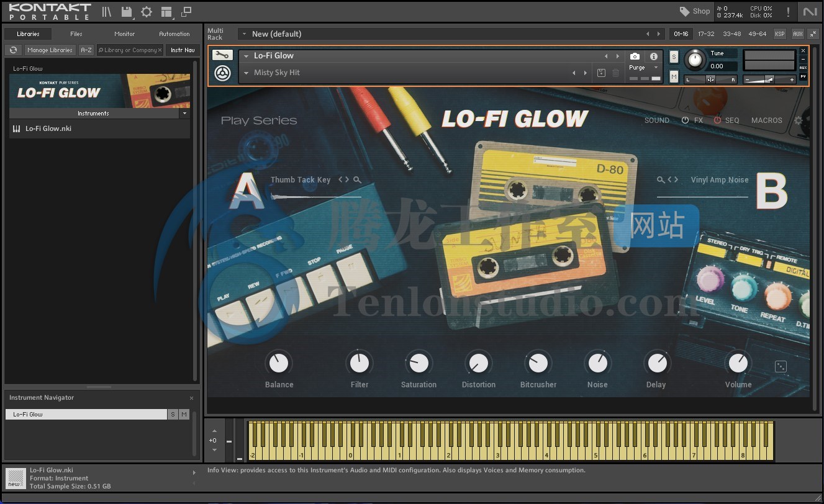The image size is (824, 504).
Task: Open the library browser icon in top toolbar
Action: pos(107,12)
